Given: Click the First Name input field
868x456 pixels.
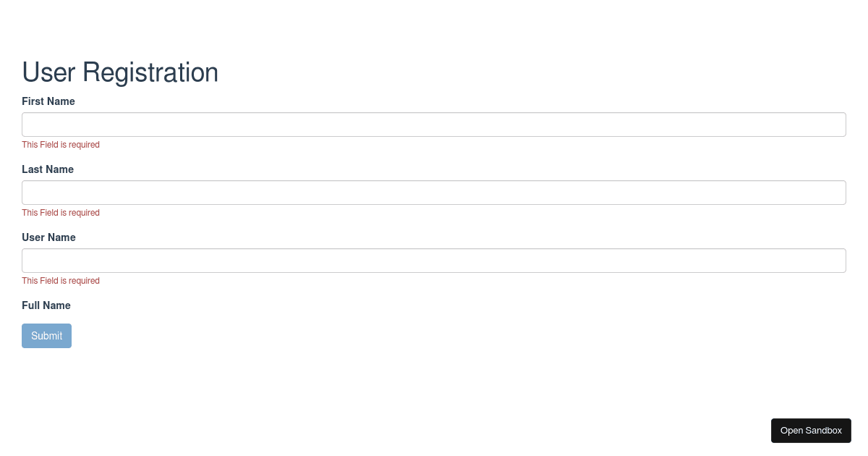Looking at the screenshot, I should 434,124.
